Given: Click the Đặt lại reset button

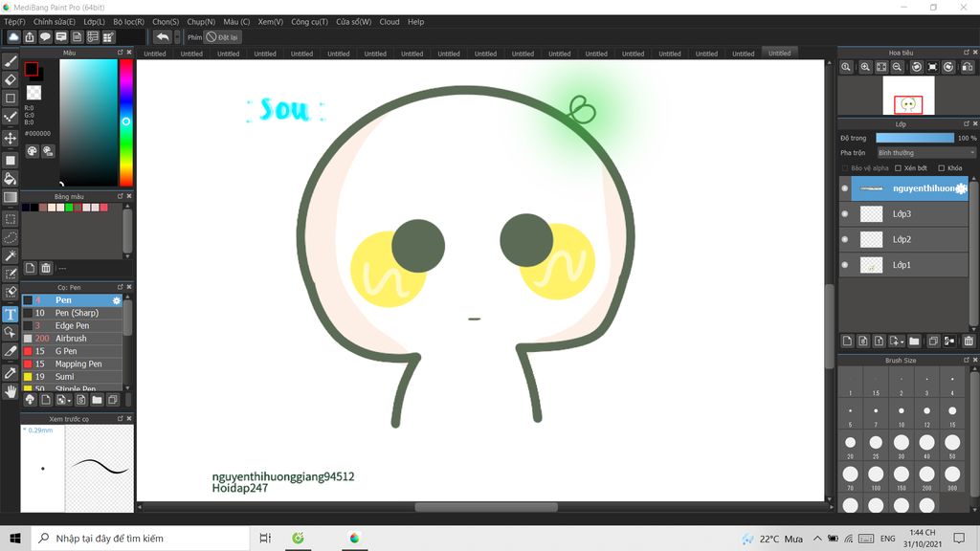Looking at the screenshot, I should coord(222,37).
